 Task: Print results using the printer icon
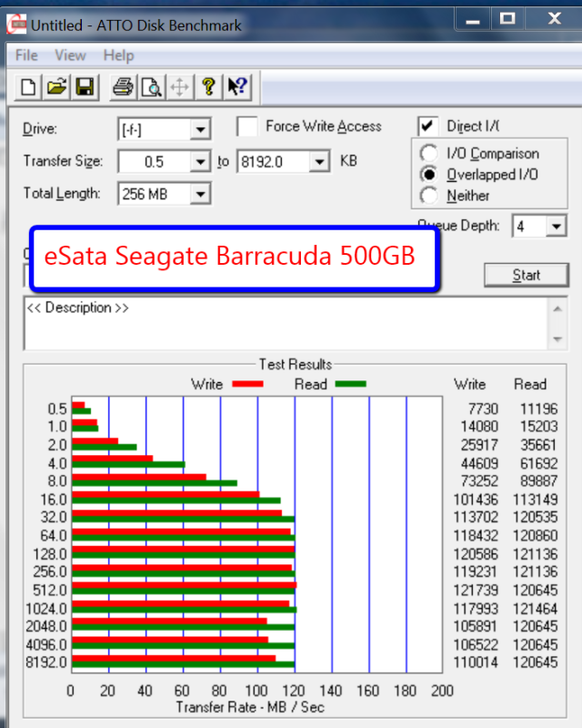pyautogui.click(x=123, y=86)
